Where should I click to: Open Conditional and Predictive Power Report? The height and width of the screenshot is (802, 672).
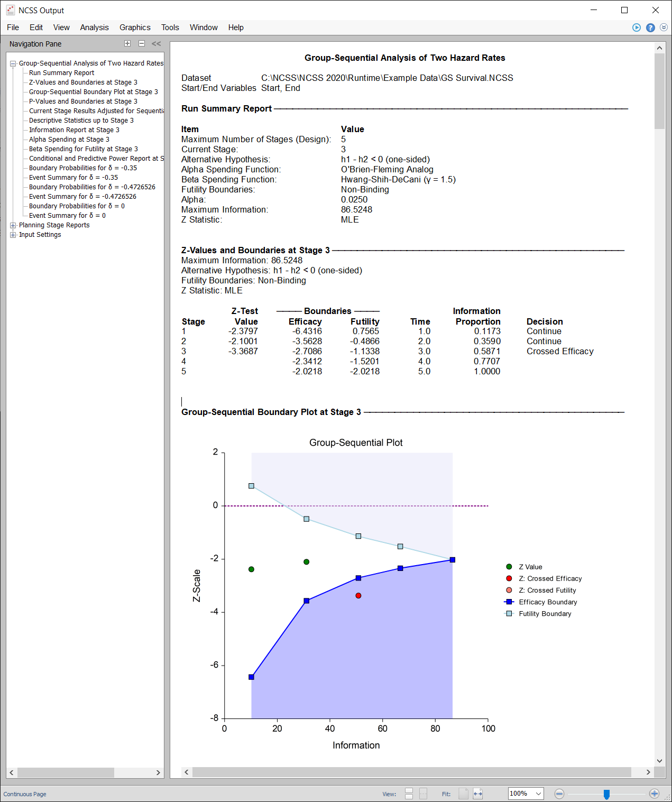[96, 159]
